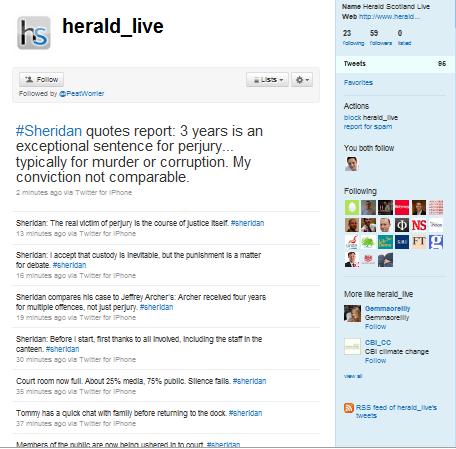
Task: Report herald_live for spam
Action: coord(368,127)
